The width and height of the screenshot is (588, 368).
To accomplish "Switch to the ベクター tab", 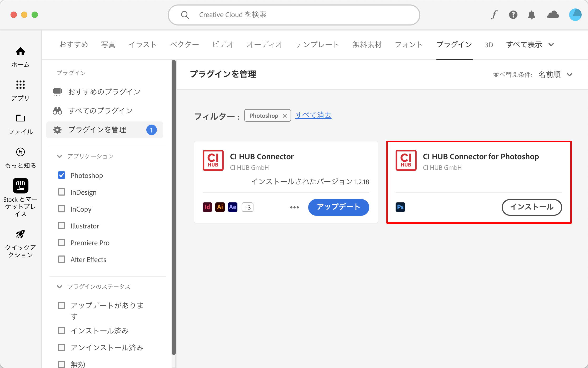I will tap(185, 45).
